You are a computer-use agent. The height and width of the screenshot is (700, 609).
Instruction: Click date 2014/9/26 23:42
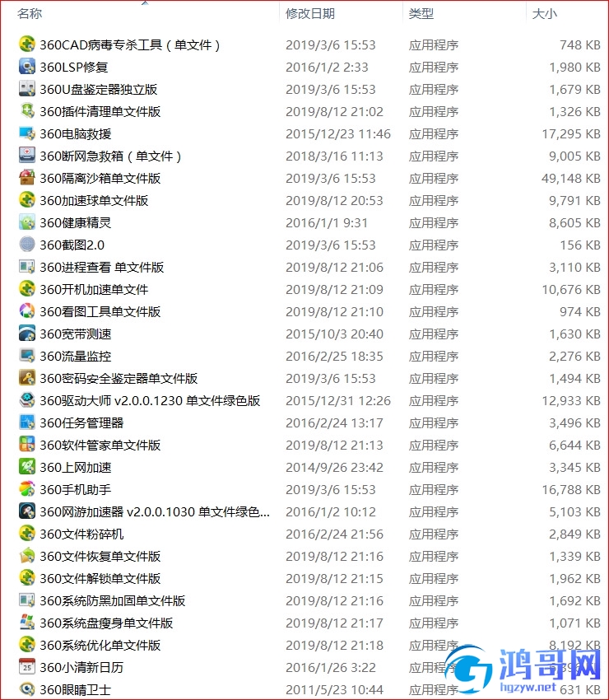click(334, 468)
